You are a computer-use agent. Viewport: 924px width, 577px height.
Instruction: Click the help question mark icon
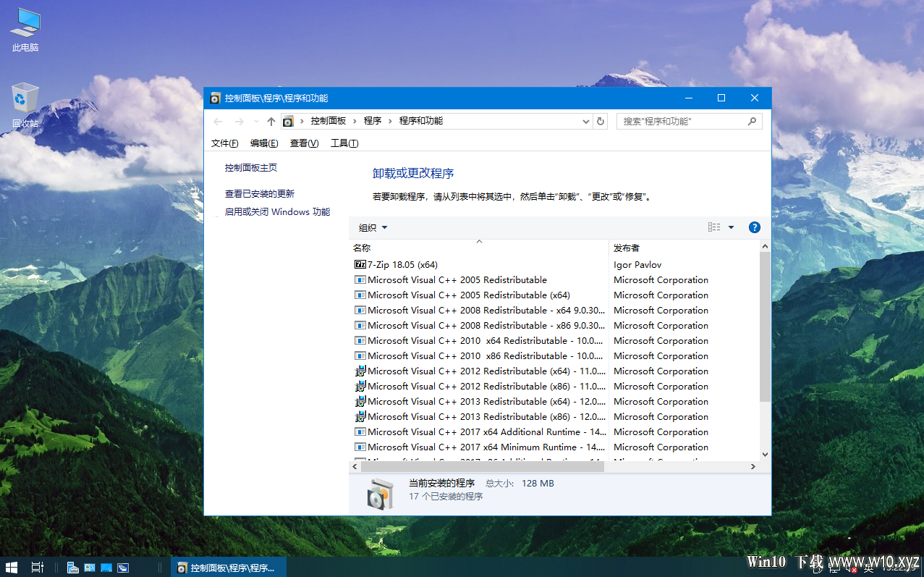(x=754, y=227)
